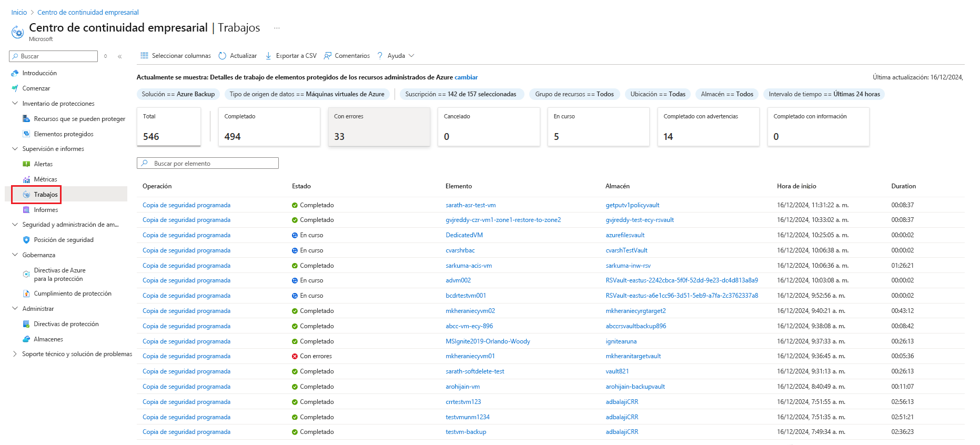Collapse Supervisión e informes section
This screenshot has width=980, height=445.
click(15, 149)
